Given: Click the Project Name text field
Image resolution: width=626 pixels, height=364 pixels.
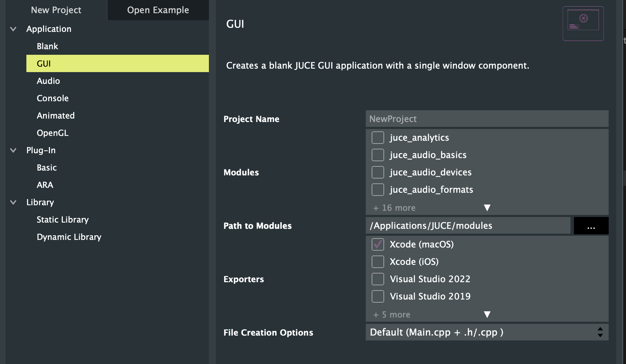Looking at the screenshot, I should click(487, 119).
